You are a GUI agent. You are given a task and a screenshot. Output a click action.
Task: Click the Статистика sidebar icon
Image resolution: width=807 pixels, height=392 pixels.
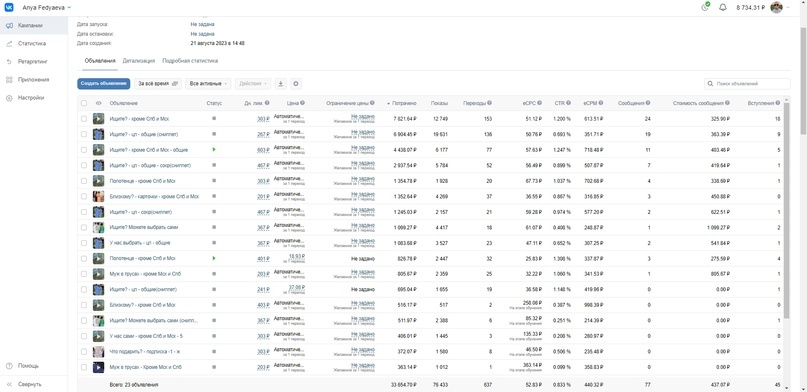point(9,44)
